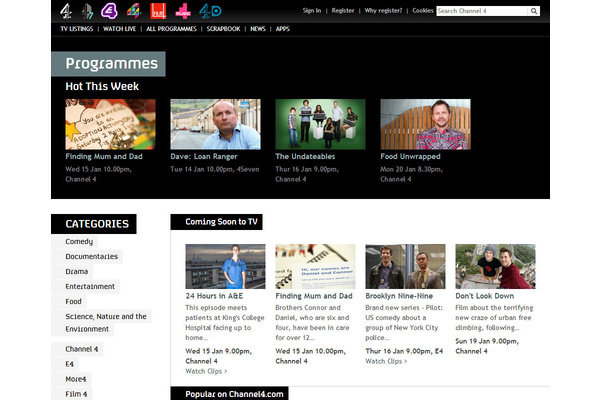Open the E4 purple channel logo
Viewport: 600px width, 400px height.
[109, 11]
